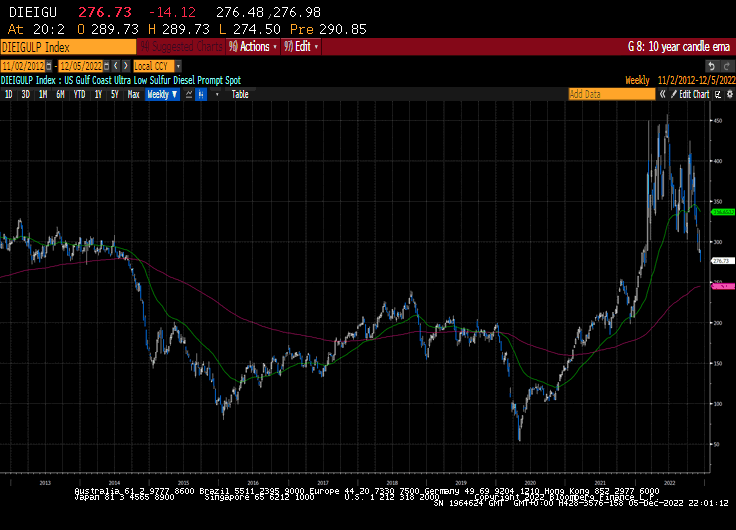Viewport: 736px width, 530px height.
Task: Open the Local CCY currency dropdown arrow
Action: 178,66
